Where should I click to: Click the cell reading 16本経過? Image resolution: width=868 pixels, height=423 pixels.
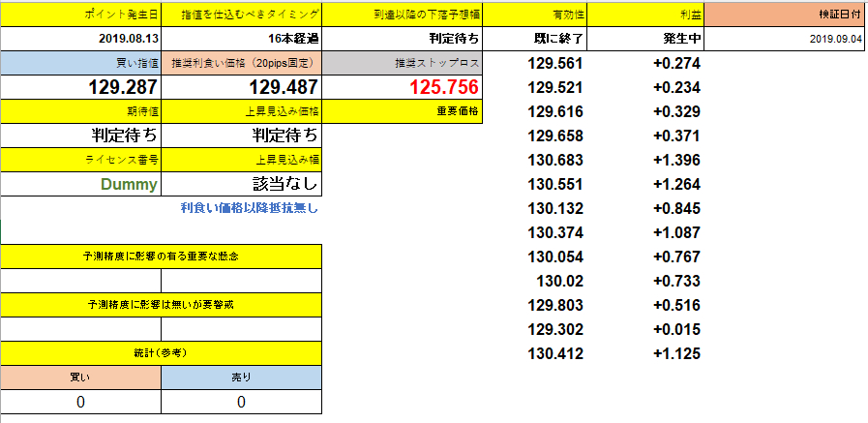pos(242,40)
